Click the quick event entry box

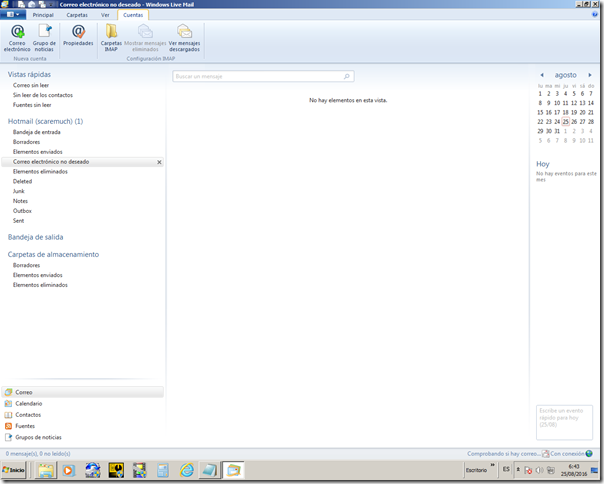tap(564, 422)
